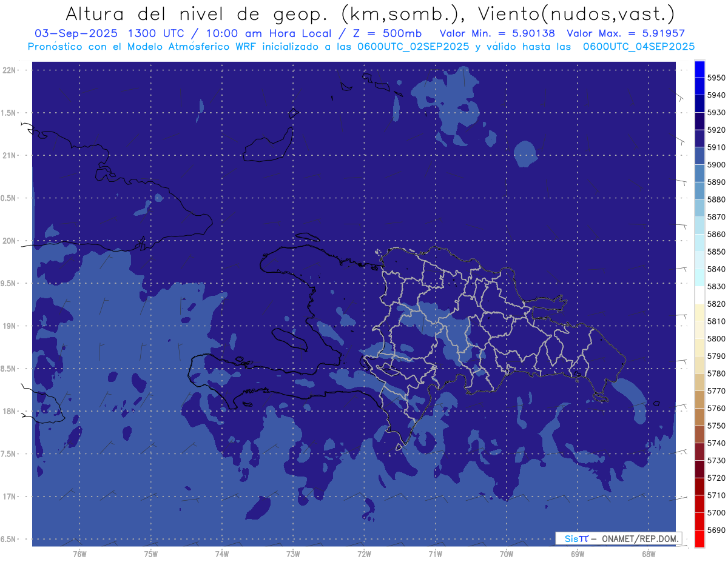Click the 5710 color bar label

pyautogui.click(x=716, y=495)
